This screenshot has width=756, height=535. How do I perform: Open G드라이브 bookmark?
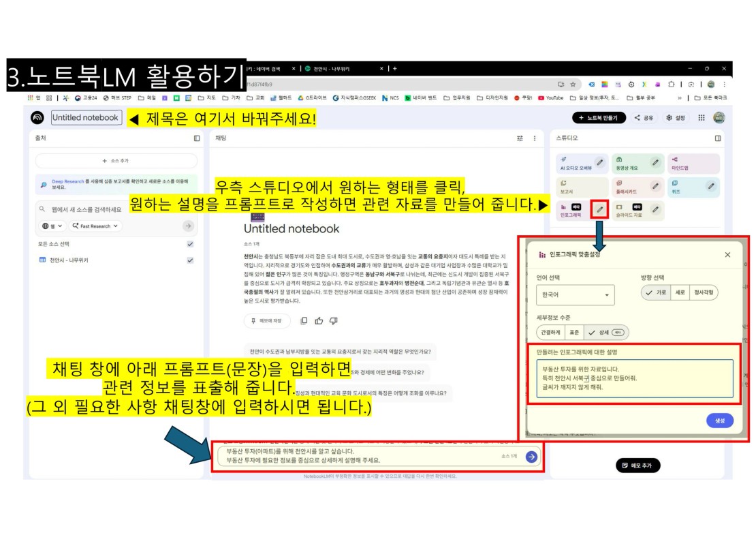[312, 98]
